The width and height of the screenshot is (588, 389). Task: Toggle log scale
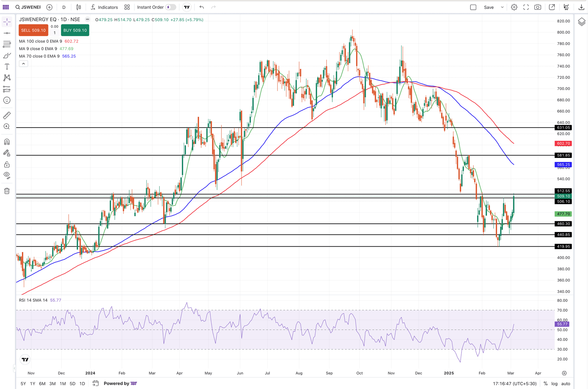554,383
